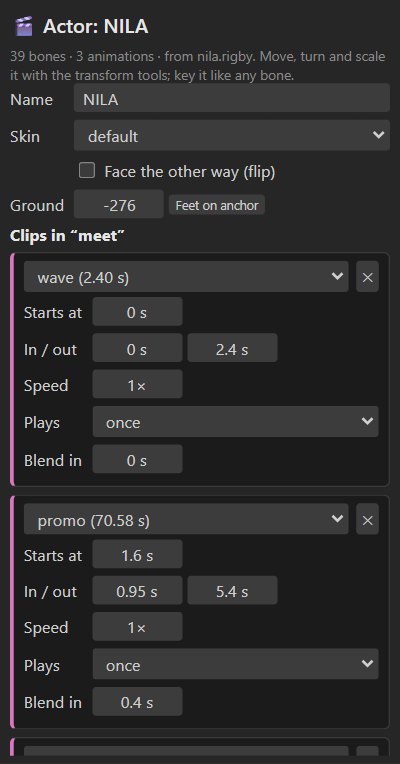
Task: Click the 39 bones description text
Action: click(198, 66)
